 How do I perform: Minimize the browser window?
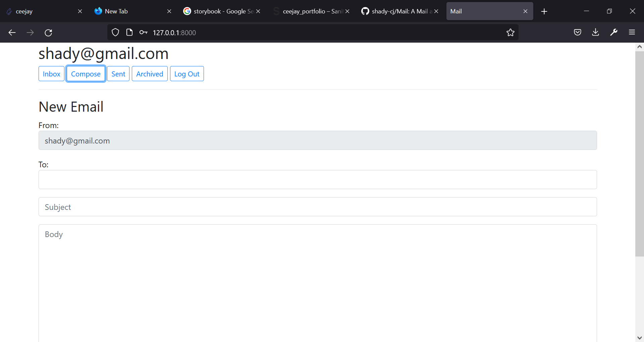click(586, 11)
